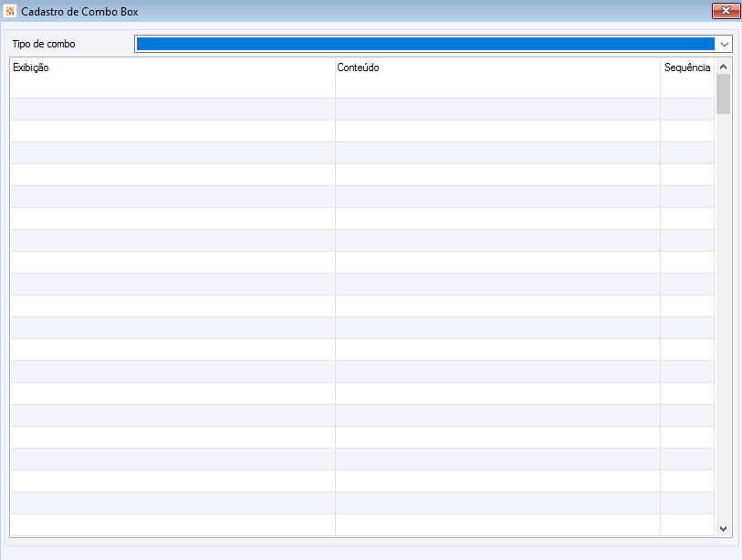This screenshot has width=742, height=560.
Task: Click the Tipo de combo label
Action: (x=44, y=44)
